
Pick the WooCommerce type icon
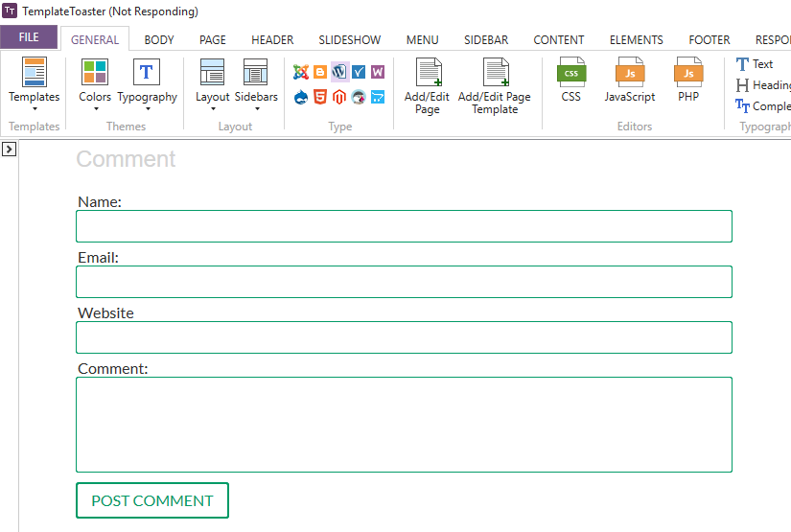click(x=378, y=72)
